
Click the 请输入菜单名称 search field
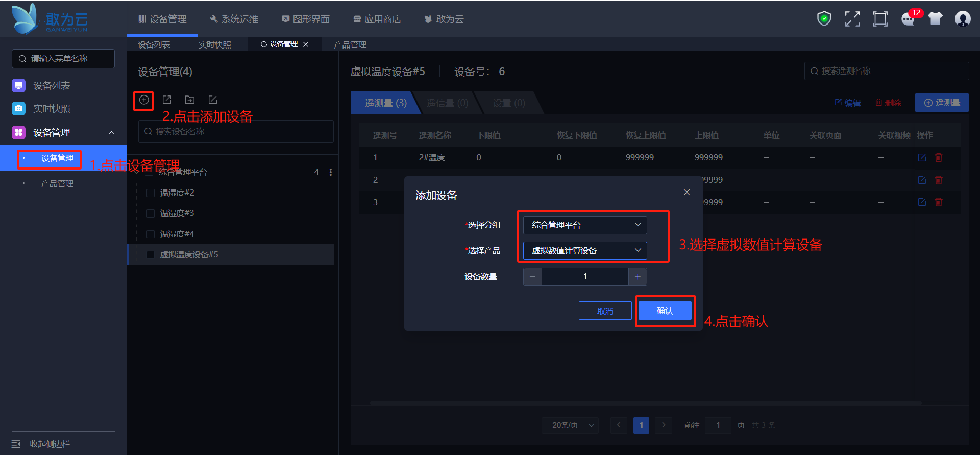click(x=63, y=59)
